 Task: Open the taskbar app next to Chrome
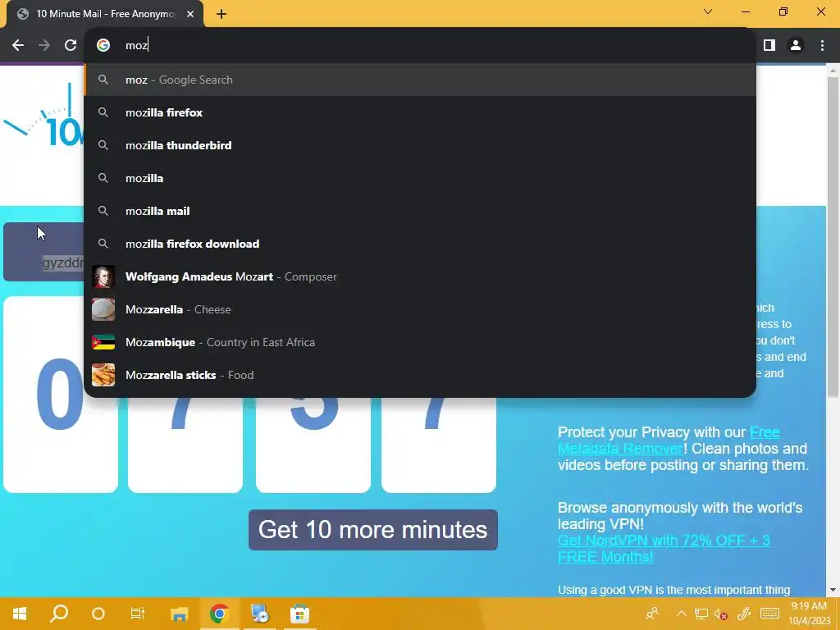pos(259,614)
